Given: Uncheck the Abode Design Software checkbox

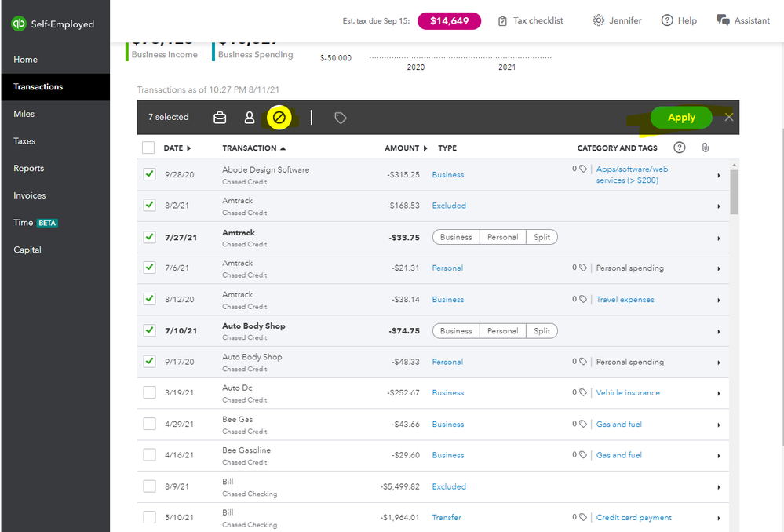Looking at the screenshot, I should 149,174.
